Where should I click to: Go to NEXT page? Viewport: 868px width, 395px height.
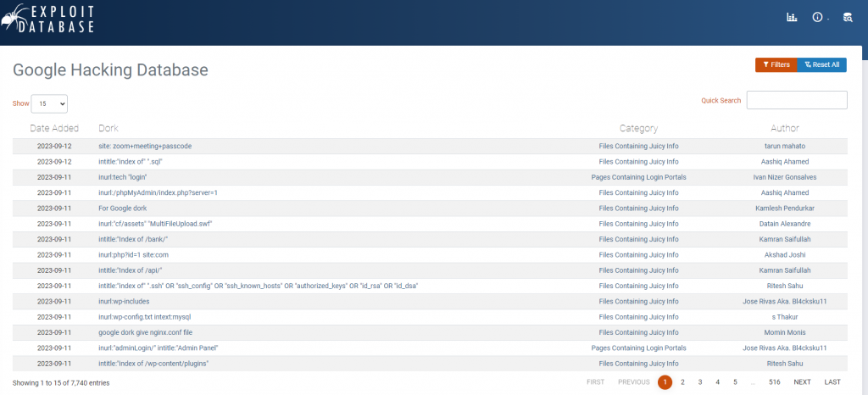tap(802, 381)
